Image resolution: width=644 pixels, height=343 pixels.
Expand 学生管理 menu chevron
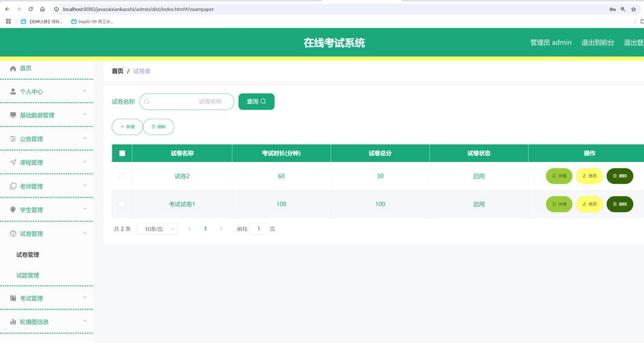(84, 209)
